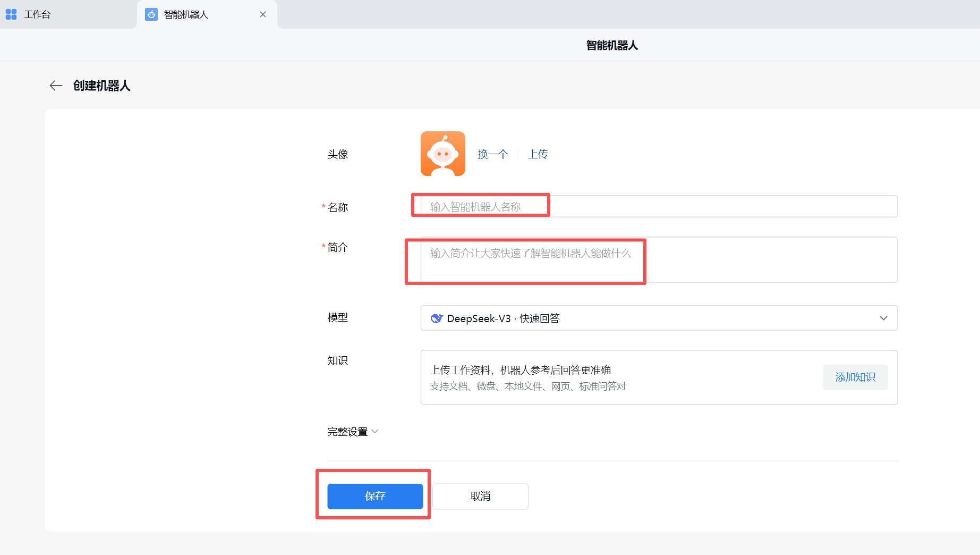
Task: Click 换一个 to change avatar
Action: coord(492,154)
